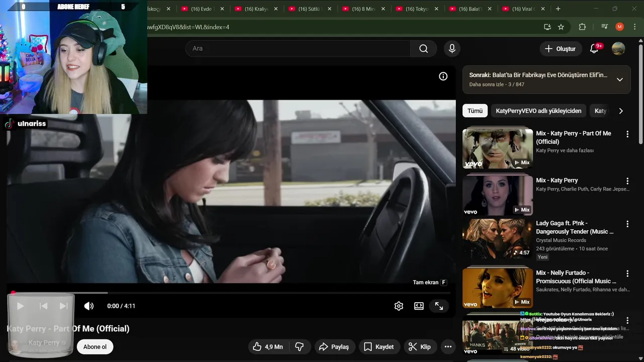Subscribe with Abone ol button
644x362 pixels.
tap(95, 347)
